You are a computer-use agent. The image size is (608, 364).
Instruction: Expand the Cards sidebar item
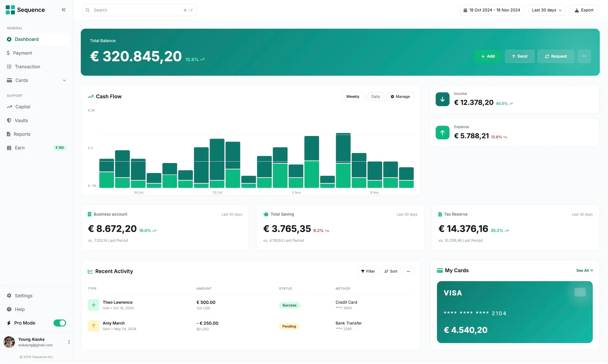pyautogui.click(x=64, y=80)
